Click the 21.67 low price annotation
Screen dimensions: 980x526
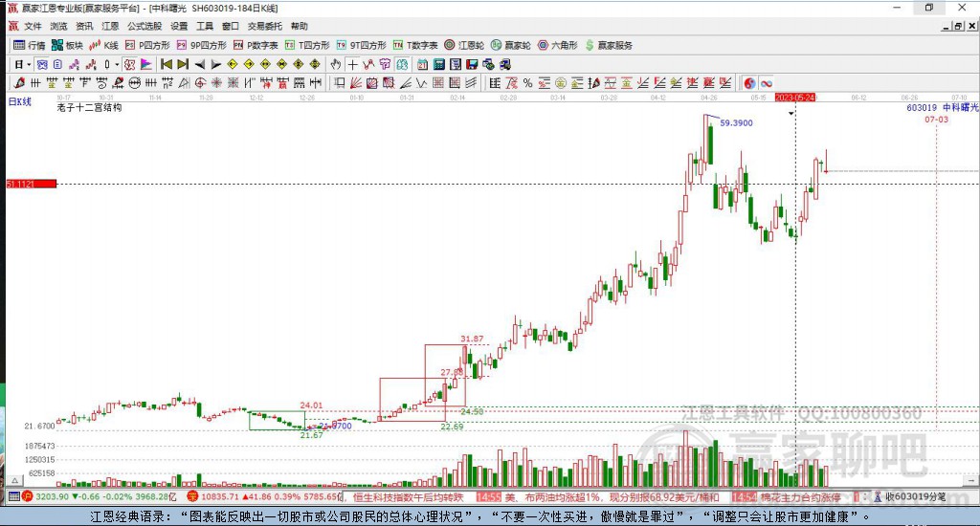pos(311,435)
